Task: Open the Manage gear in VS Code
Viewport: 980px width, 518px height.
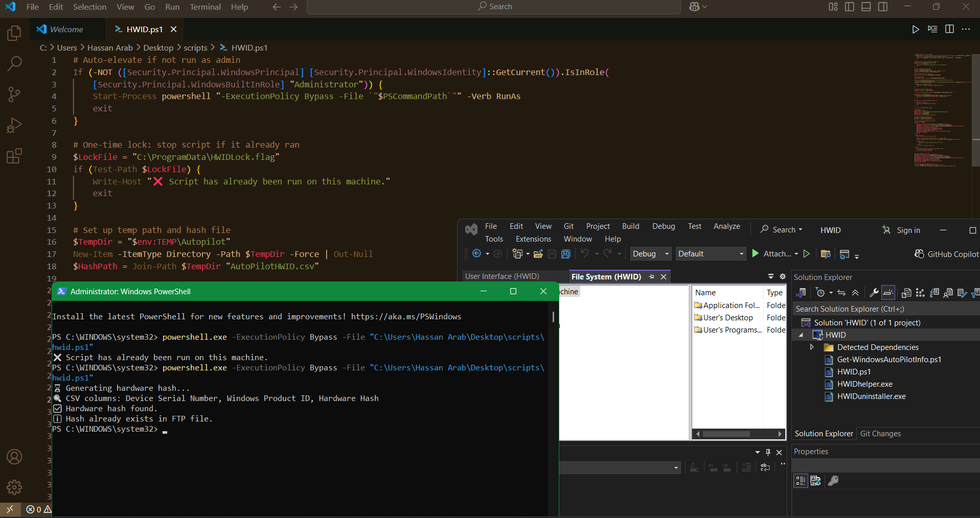Action: [x=14, y=487]
